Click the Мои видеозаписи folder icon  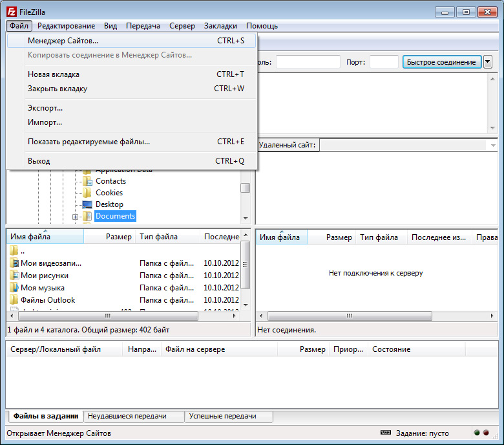[14, 263]
